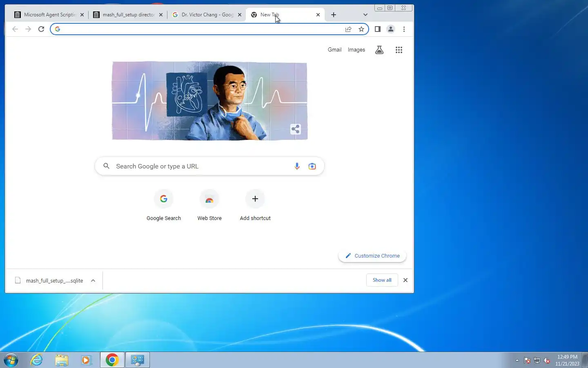Click the Show desktop button

point(585,360)
